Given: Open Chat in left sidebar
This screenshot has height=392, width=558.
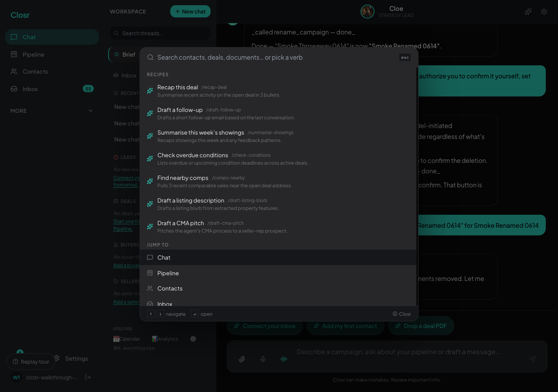Looking at the screenshot, I should click(52, 37).
